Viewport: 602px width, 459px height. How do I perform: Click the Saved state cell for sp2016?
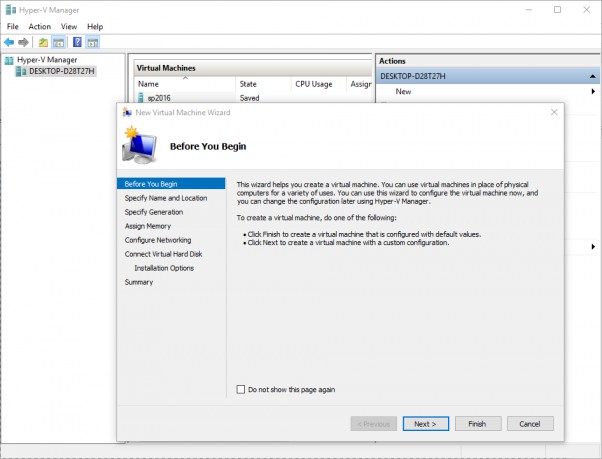coord(250,98)
